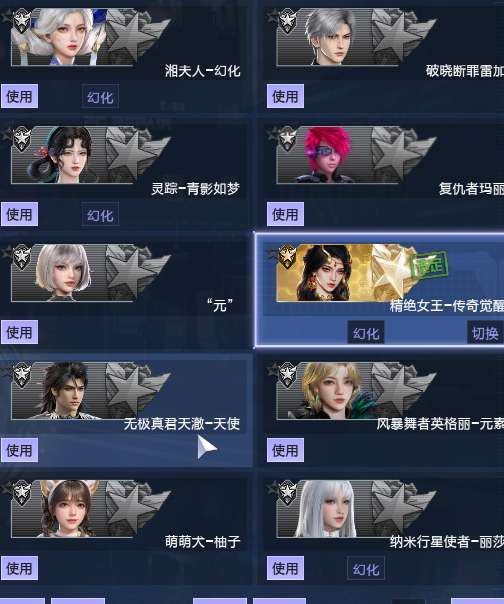The width and height of the screenshot is (504, 604).
Task: Use the 破晓断罪雷加 character
Action: pos(285,96)
